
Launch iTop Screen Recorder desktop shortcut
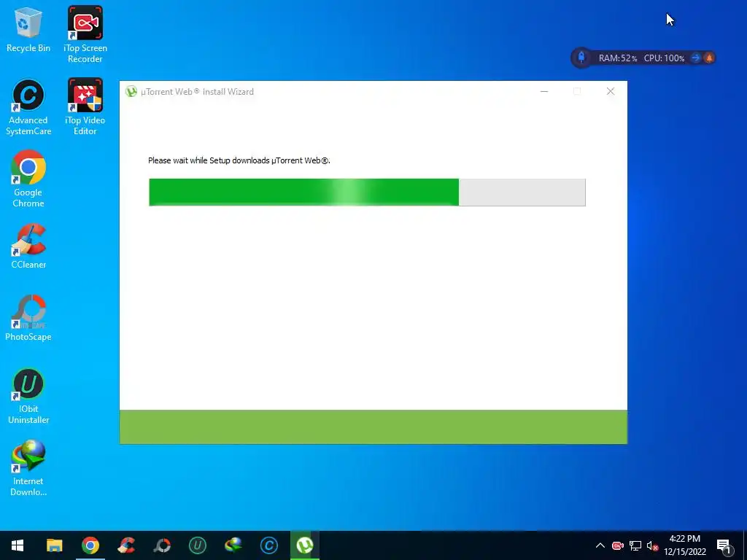tap(85, 34)
